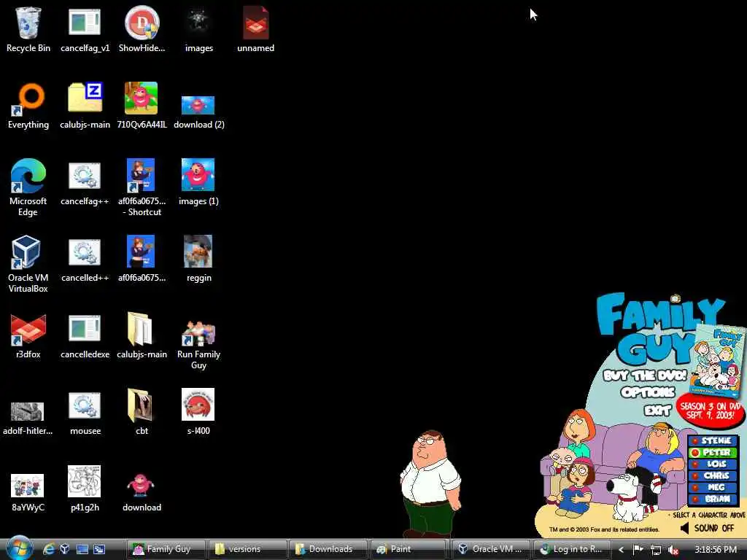Choose Brian as the desktop character
This screenshot has width=747, height=560.
pyautogui.click(x=712, y=499)
